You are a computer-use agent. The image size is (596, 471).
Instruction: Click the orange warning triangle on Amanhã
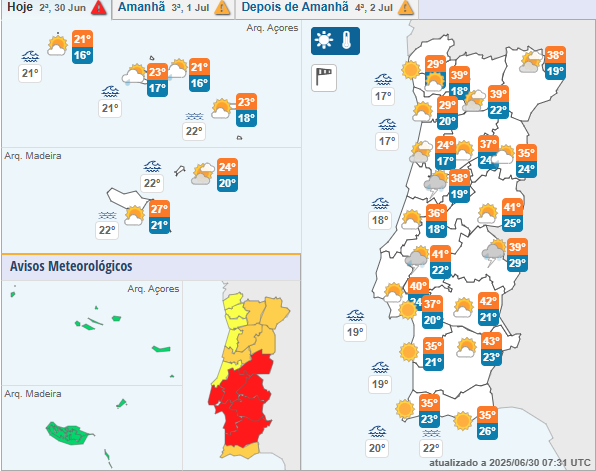pyautogui.click(x=222, y=8)
